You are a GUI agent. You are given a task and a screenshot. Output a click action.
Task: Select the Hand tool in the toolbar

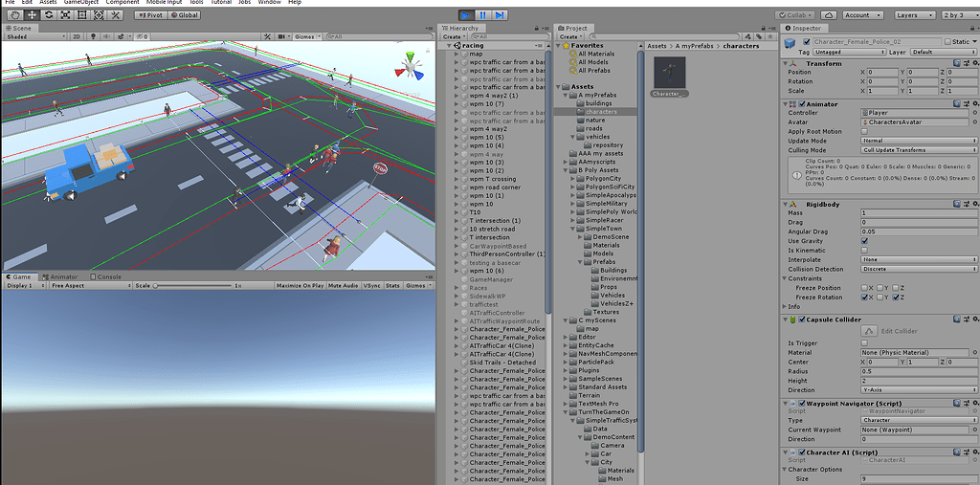tap(13, 15)
